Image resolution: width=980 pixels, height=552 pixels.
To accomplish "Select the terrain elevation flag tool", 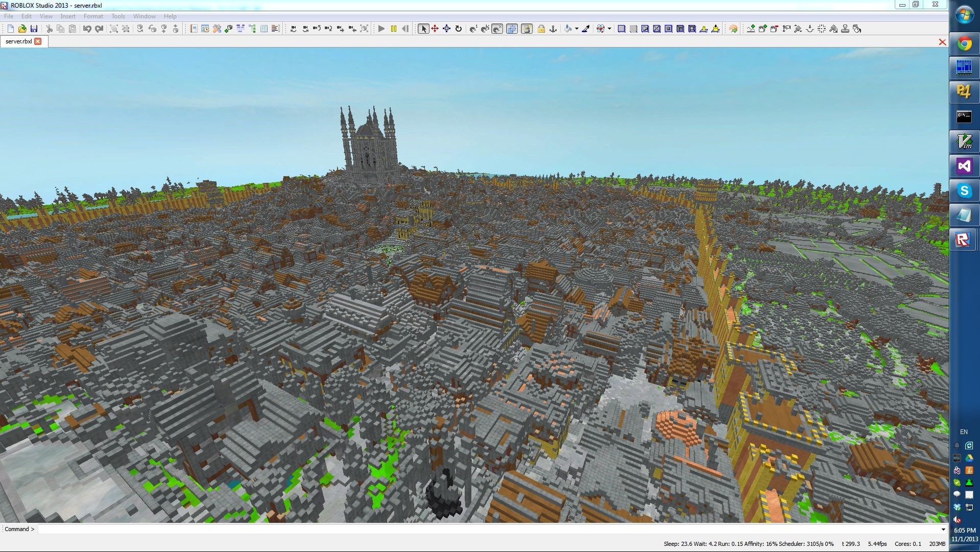I will (786, 29).
